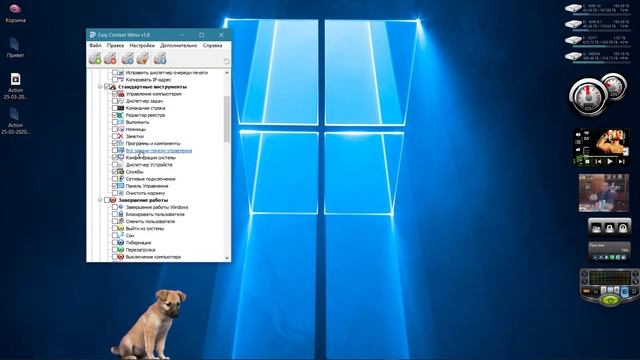The image size is (640, 360).
Task: Collapse the Завершение работы tree group
Action: tap(100, 200)
